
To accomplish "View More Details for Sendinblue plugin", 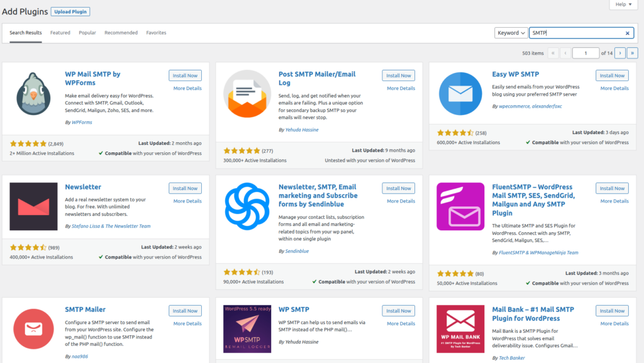I will (401, 201).
